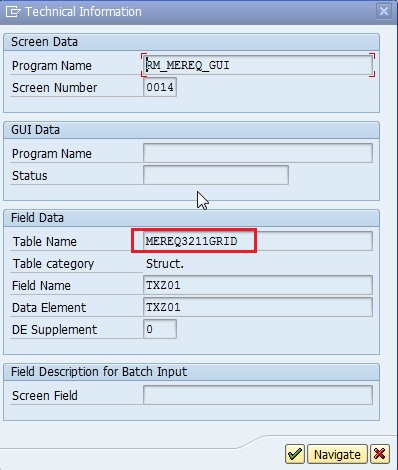
Task: Click the dialog menu icon beside the title
Action: click(13, 12)
